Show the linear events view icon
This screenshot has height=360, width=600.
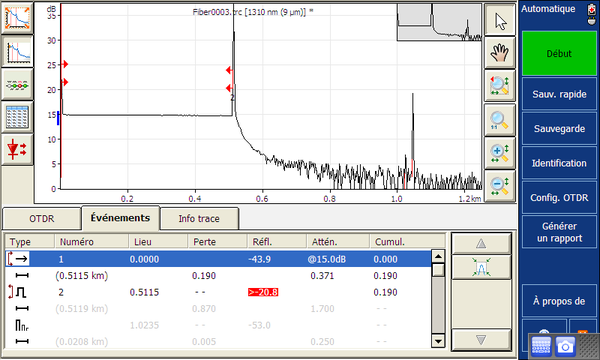(x=17, y=85)
